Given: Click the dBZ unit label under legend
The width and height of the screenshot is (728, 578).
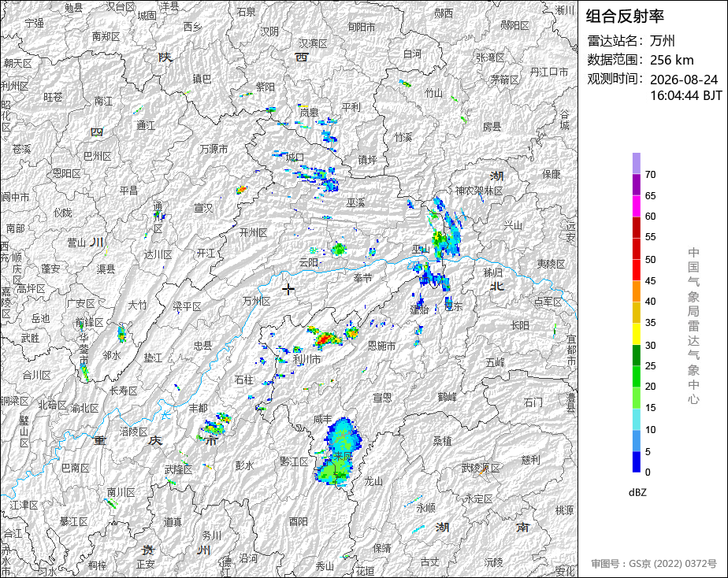Looking at the screenshot, I should (x=637, y=493).
